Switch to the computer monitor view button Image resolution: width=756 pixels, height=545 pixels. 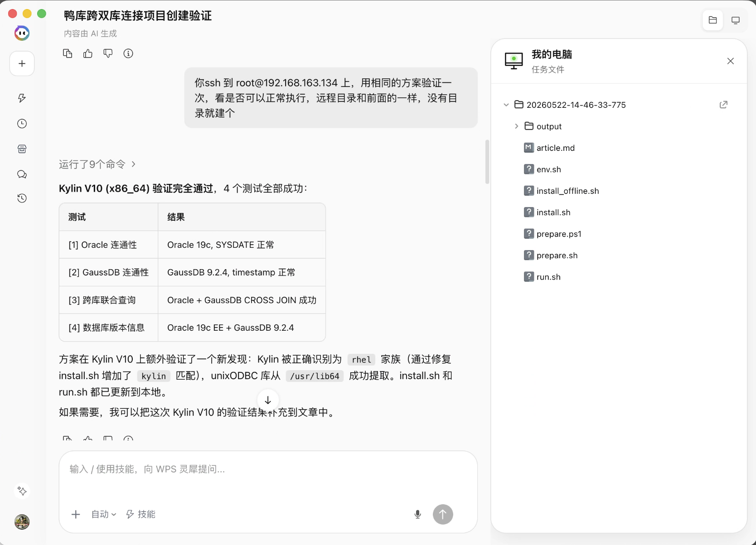pos(736,20)
